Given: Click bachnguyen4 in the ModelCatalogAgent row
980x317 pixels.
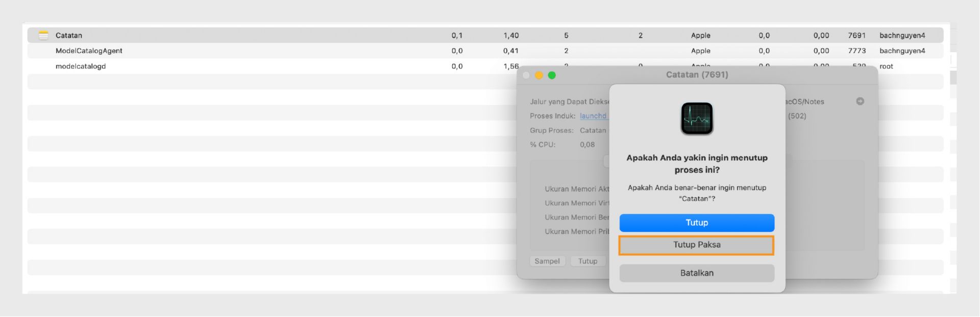Looking at the screenshot, I should (902, 51).
